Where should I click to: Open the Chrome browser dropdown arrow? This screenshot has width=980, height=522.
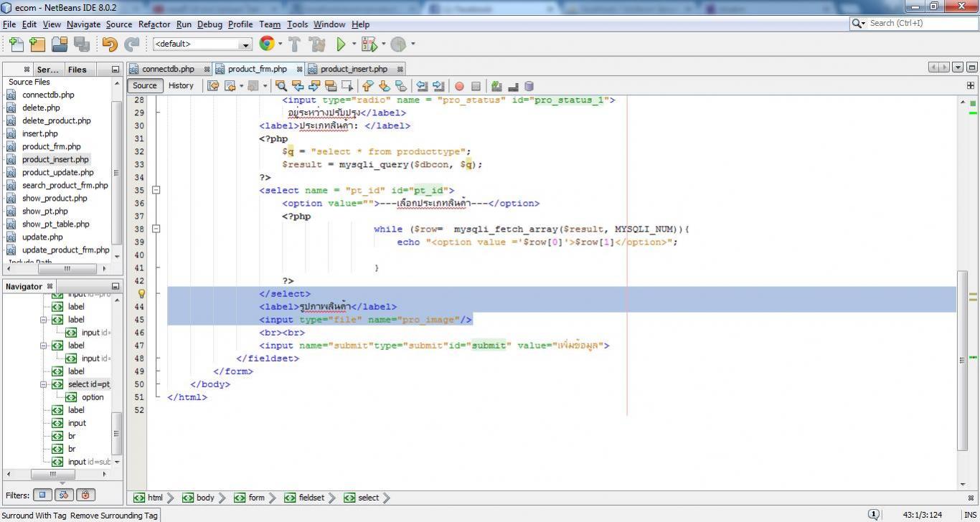point(281,44)
